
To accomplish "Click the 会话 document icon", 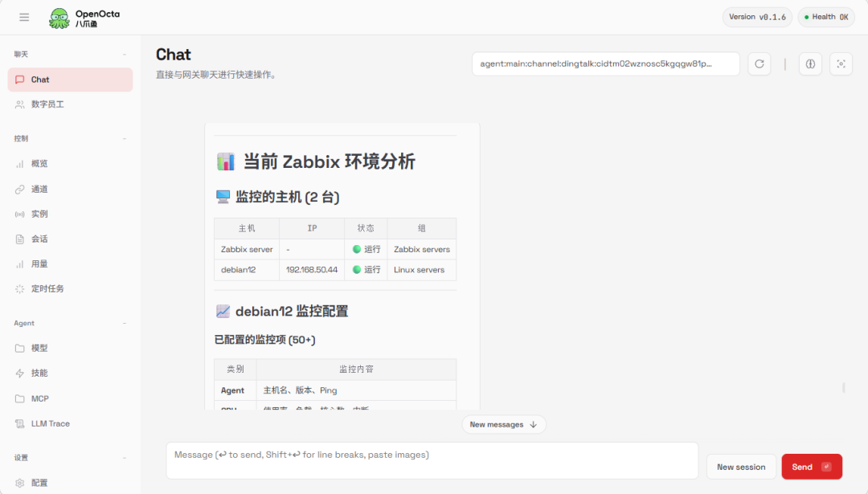I will pos(20,239).
